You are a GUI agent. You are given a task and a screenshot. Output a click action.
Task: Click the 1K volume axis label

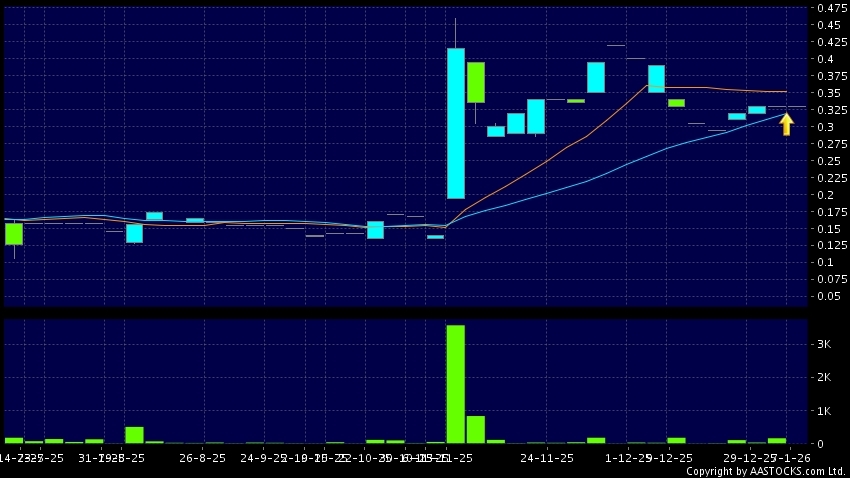tap(824, 411)
